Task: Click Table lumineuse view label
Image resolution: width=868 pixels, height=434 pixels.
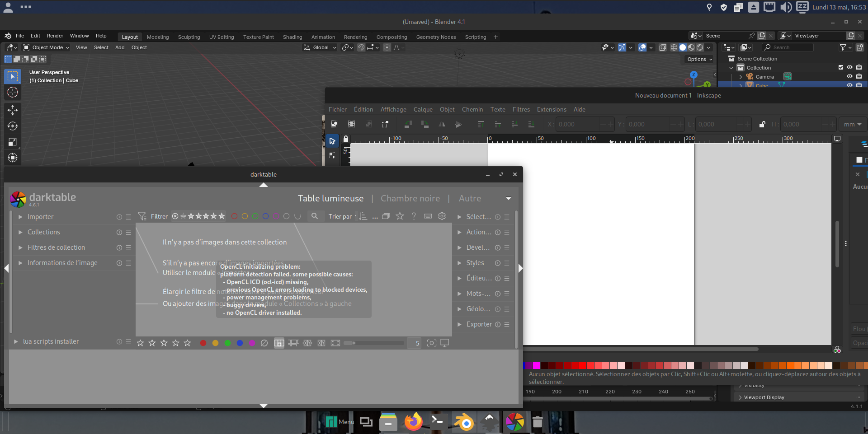Action: pyautogui.click(x=330, y=198)
